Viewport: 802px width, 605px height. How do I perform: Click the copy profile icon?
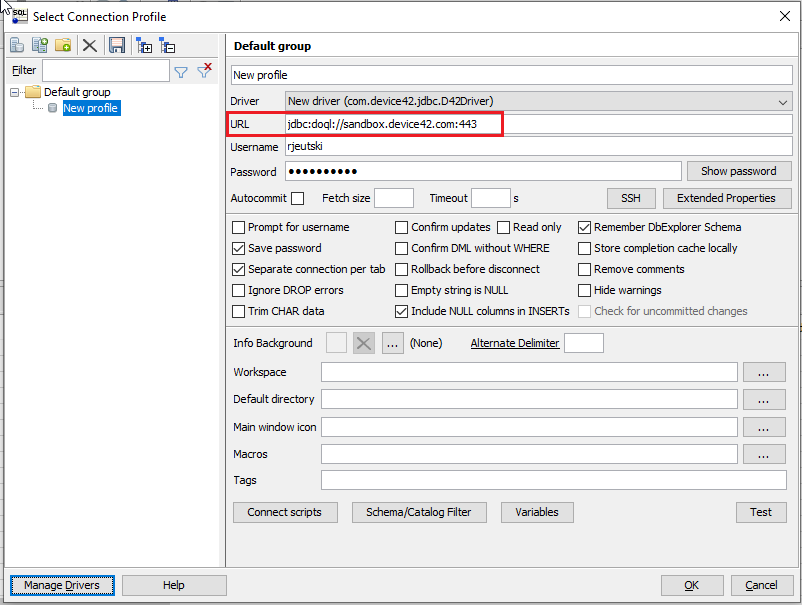(x=40, y=45)
